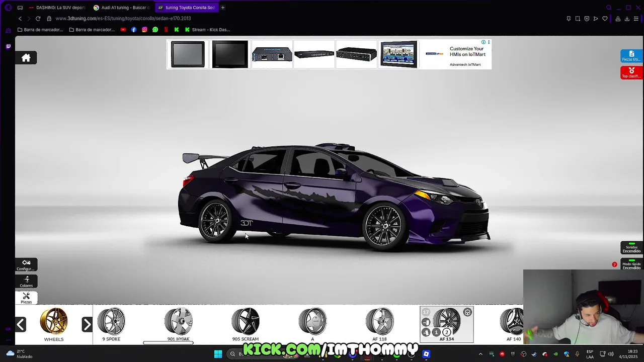Open the Customize Your HMIs on IoTMart ad
The width and height of the screenshot is (644, 362).
[x=467, y=52]
